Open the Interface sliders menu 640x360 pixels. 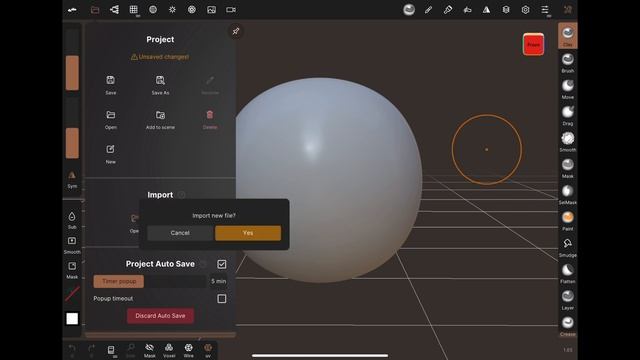coord(545,10)
